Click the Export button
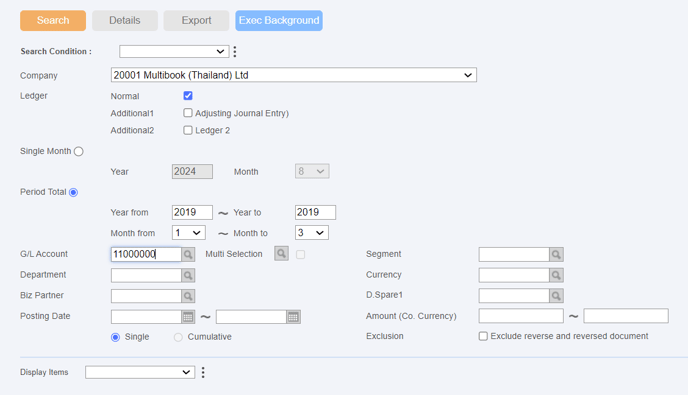The width and height of the screenshot is (688, 395). (196, 21)
